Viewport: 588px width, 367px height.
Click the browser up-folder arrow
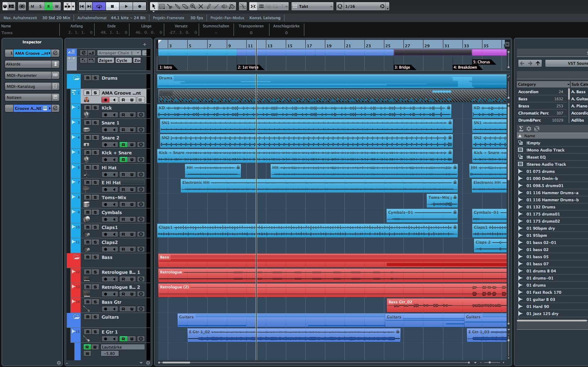coord(538,63)
